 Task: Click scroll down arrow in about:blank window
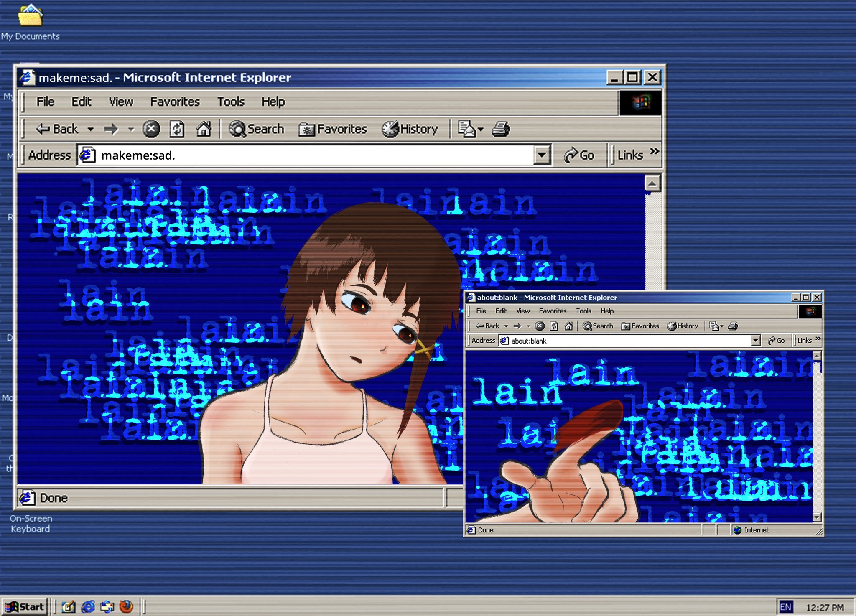817,517
